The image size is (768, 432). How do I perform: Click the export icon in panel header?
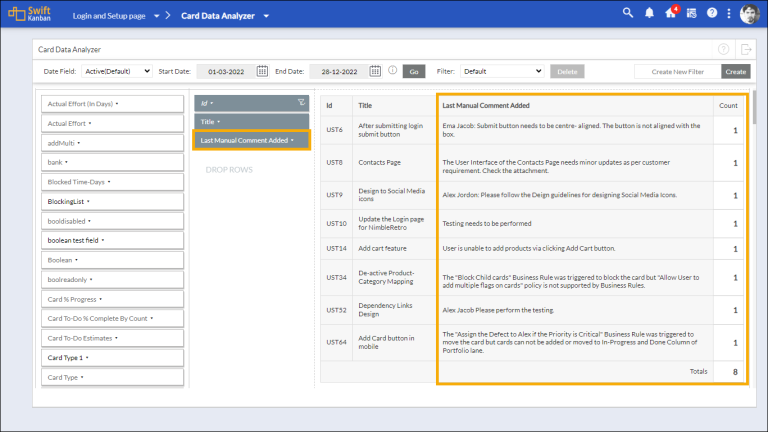[x=746, y=49]
